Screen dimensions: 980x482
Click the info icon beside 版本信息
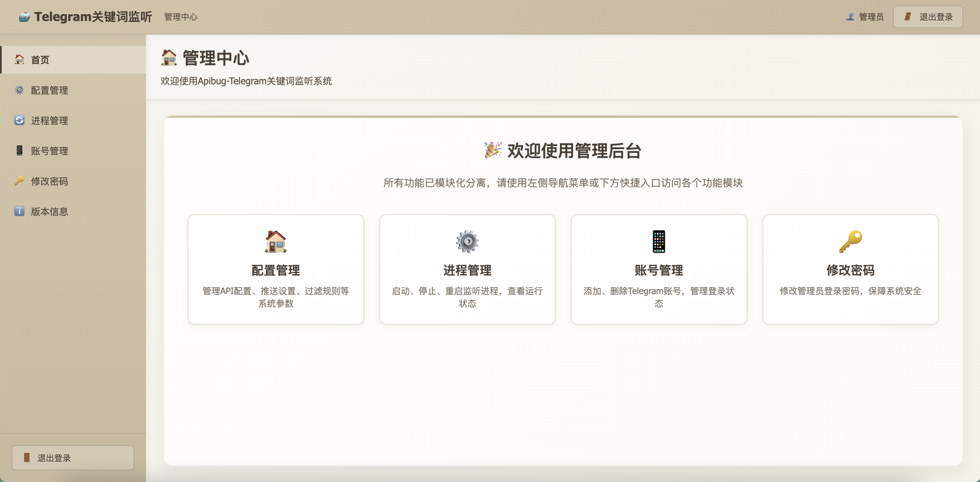(19, 211)
